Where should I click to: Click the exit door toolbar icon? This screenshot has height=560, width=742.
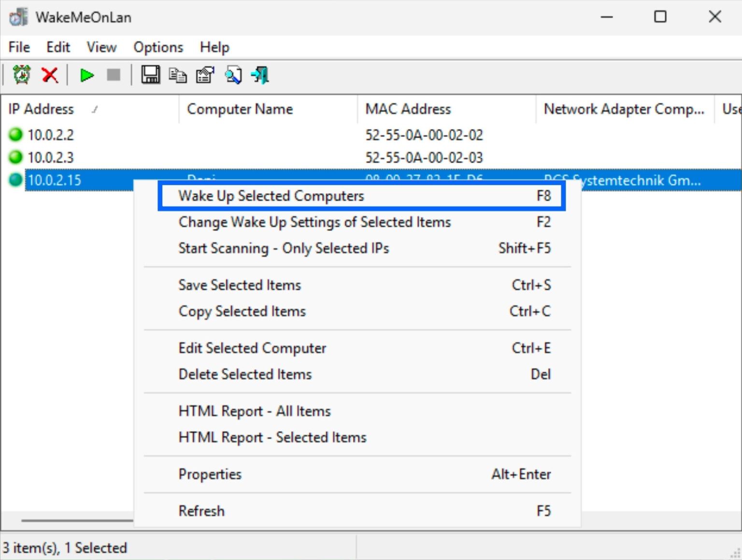pyautogui.click(x=260, y=75)
